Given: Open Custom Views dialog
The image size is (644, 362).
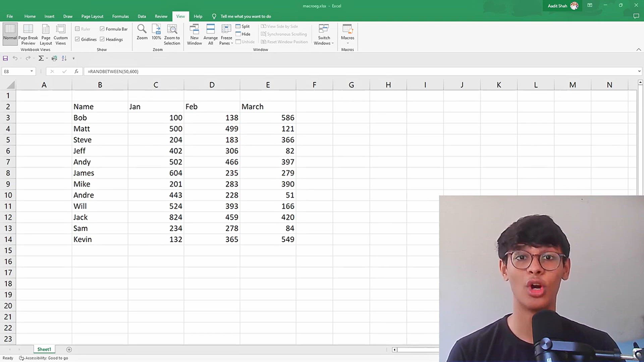Looking at the screenshot, I should 61,34.
